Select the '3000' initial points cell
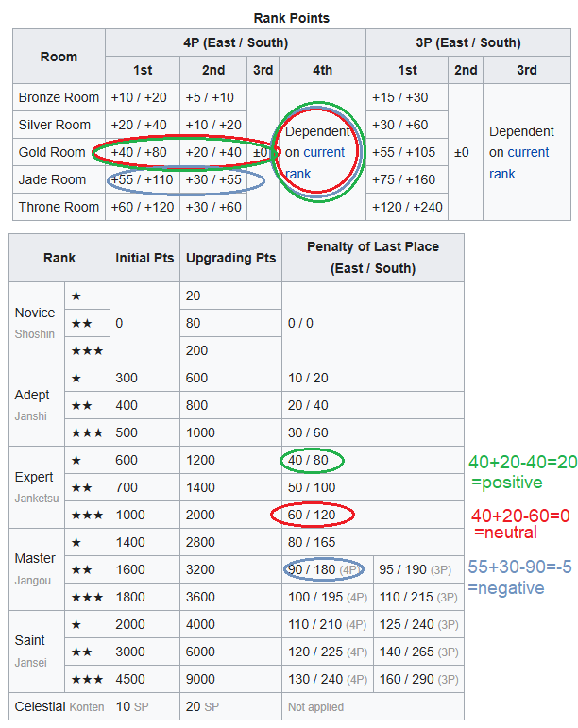The width and height of the screenshot is (578, 728). [144, 652]
